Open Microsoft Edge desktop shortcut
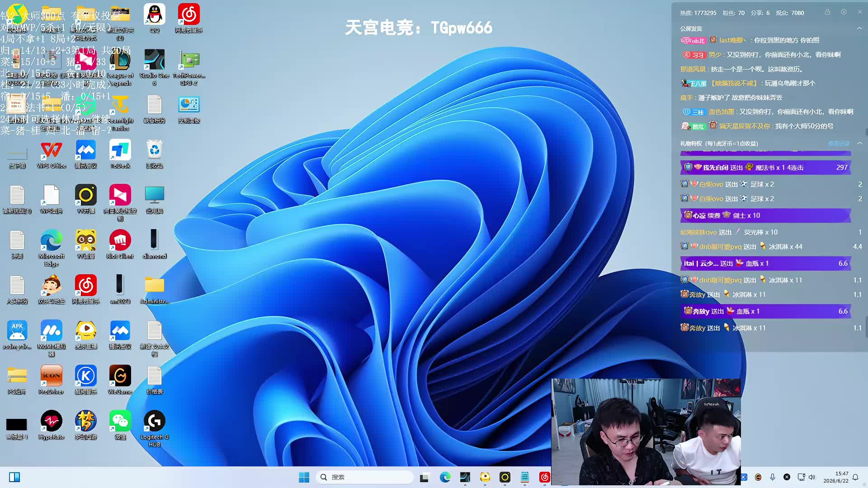 click(52, 248)
